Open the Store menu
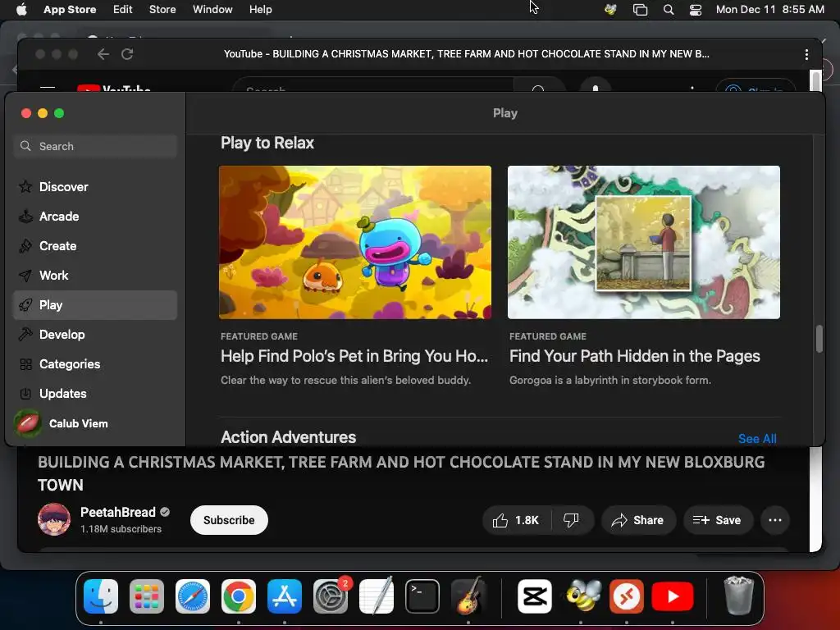 click(162, 9)
